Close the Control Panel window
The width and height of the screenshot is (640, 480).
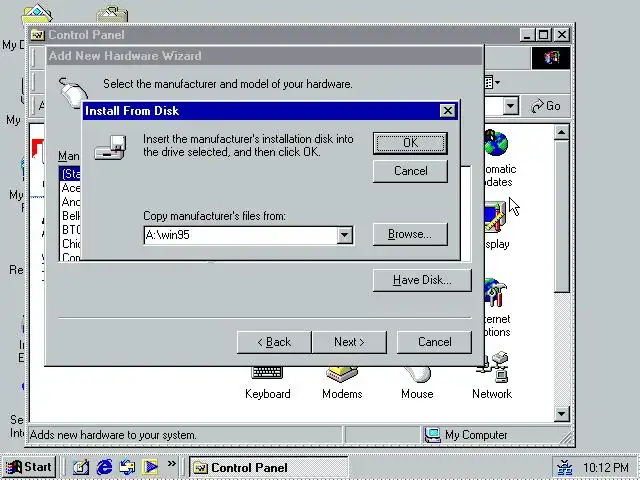point(562,35)
